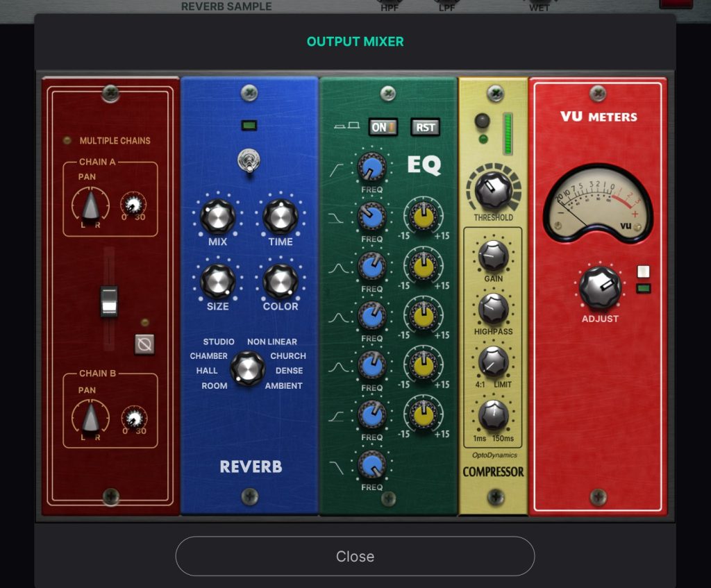
Task: Toggle the compressor black power button
Action: pos(482,121)
